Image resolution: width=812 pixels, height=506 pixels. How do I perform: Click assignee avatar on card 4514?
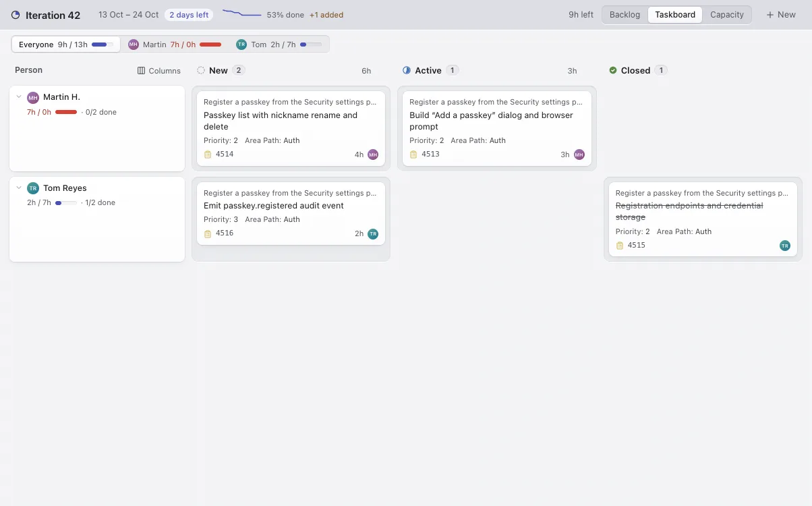pyautogui.click(x=373, y=154)
